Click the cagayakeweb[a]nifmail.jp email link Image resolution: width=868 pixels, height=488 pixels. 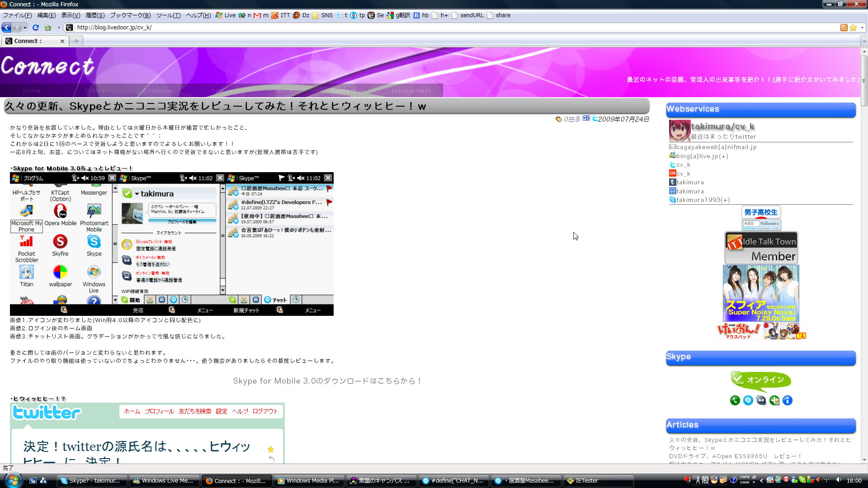pyautogui.click(x=713, y=147)
